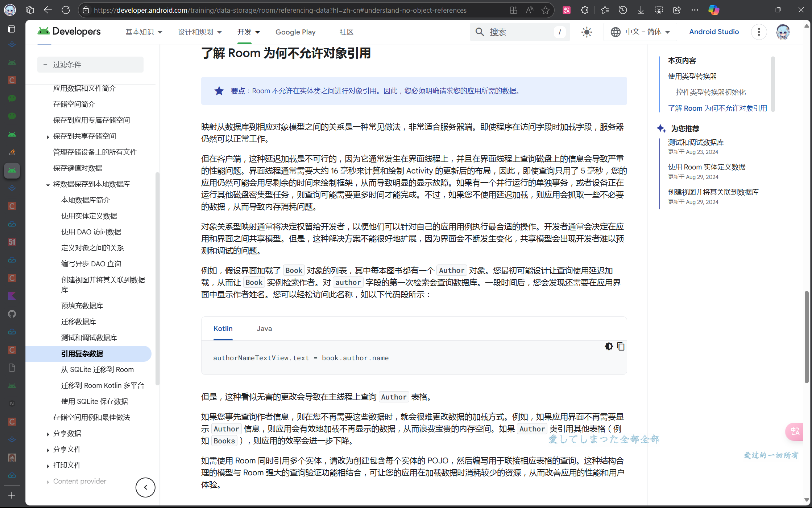This screenshot has height=508, width=812.
Task: Click the browser profile avatar
Action: (10, 10)
